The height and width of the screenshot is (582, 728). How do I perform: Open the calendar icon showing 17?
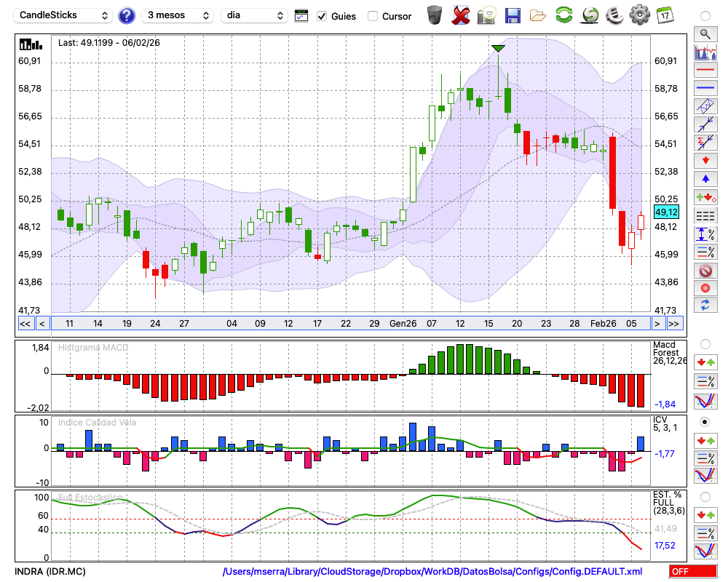pos(665,15)
